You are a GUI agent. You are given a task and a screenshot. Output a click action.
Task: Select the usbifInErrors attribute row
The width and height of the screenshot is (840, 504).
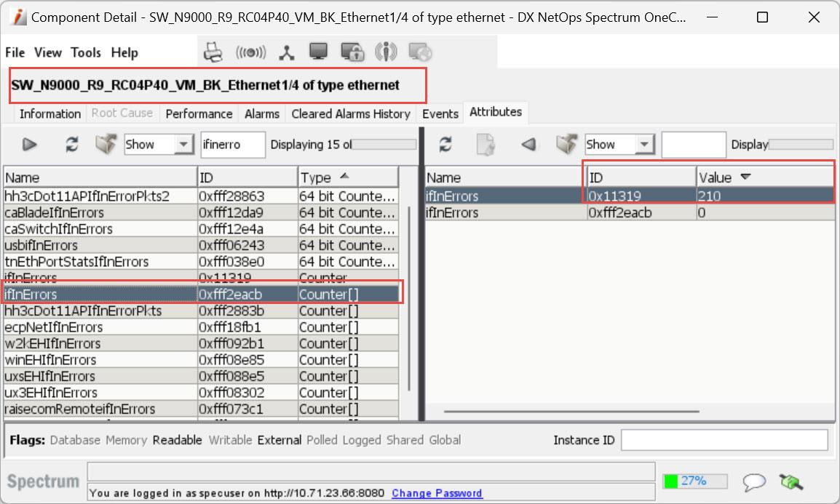[x=201, y=245]
